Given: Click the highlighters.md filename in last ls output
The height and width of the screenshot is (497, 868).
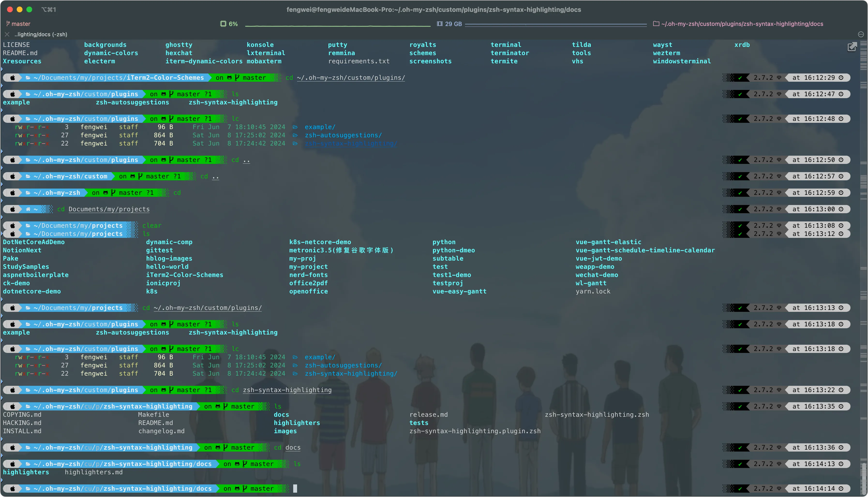Looking at the screenshot, I should click(94, 472).
